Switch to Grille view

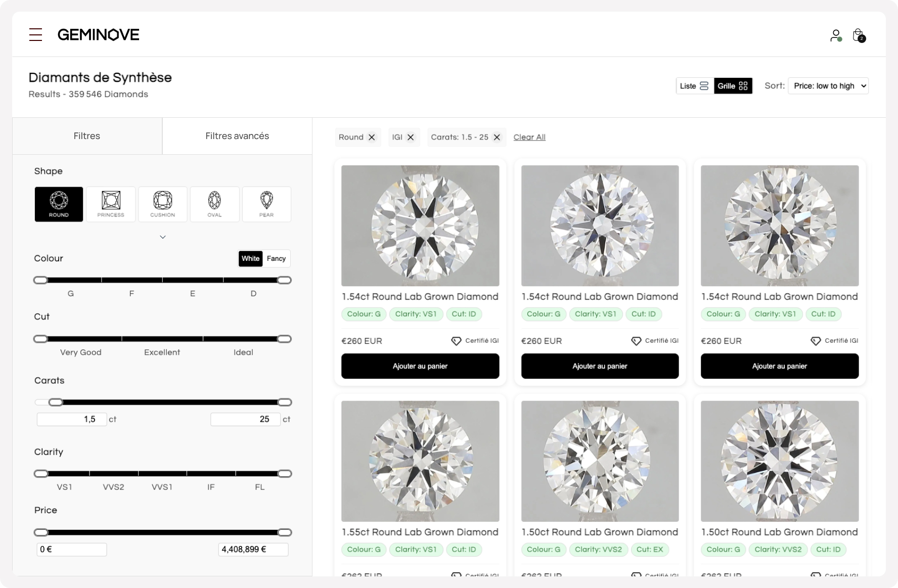coord(733,86)
